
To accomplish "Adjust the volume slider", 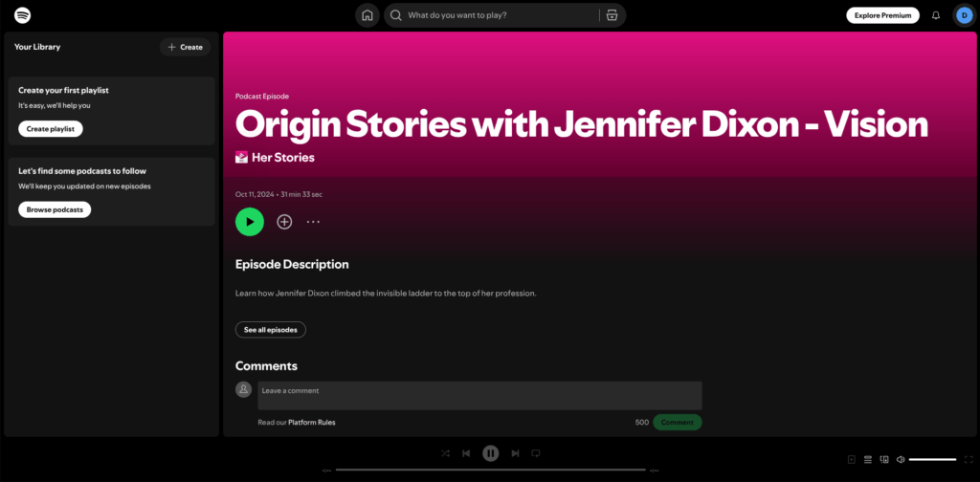I will pyautogui.click(x=932, y=459).
